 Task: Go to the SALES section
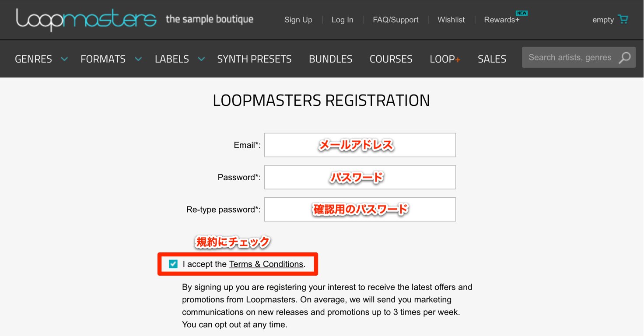492,59
